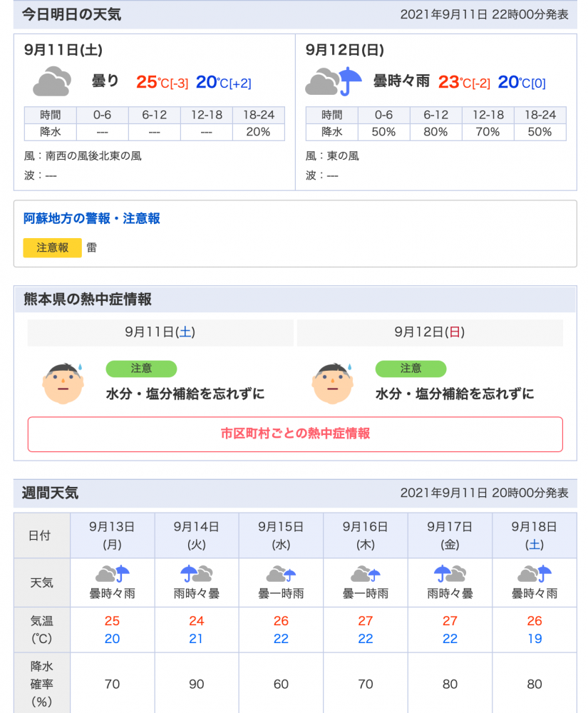Click the 9月17日 rain-then-cloud icon
The width and height of the screenshot is (588, 713).
click(450, 574)
